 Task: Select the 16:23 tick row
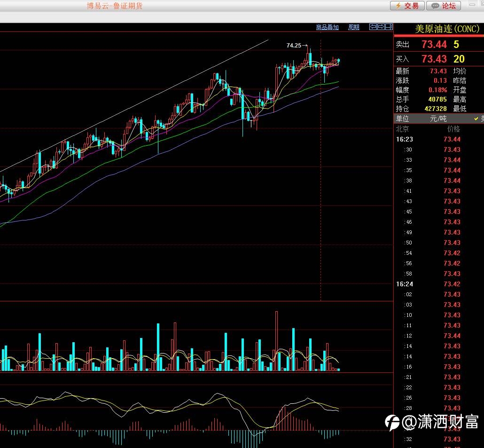coord(439,139)
